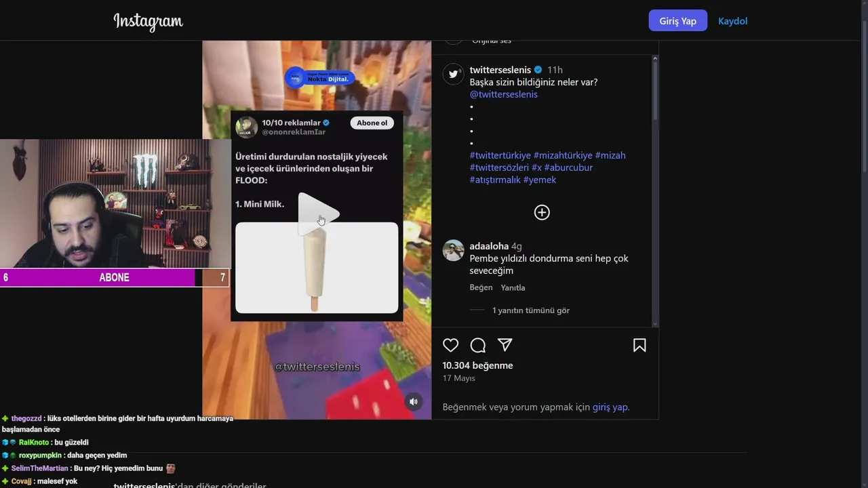
Task: Load more comments with the plus circle
Action: [x=542, y=212]
